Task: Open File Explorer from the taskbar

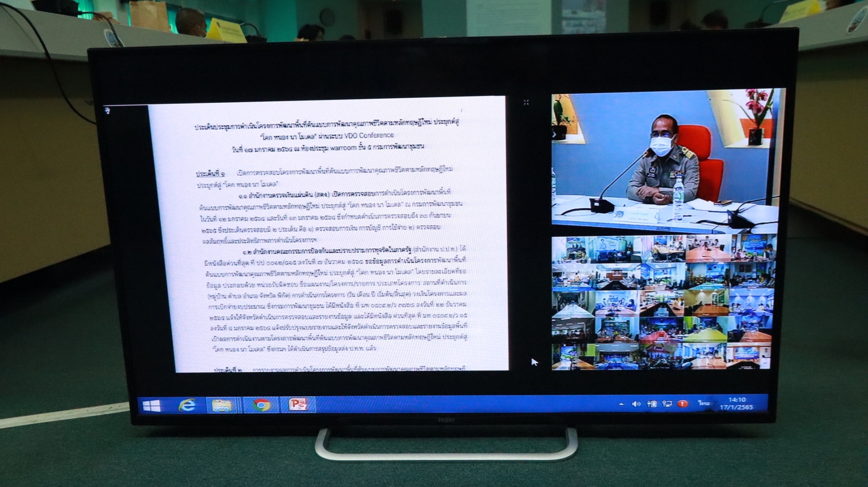Action: [222, 405]
